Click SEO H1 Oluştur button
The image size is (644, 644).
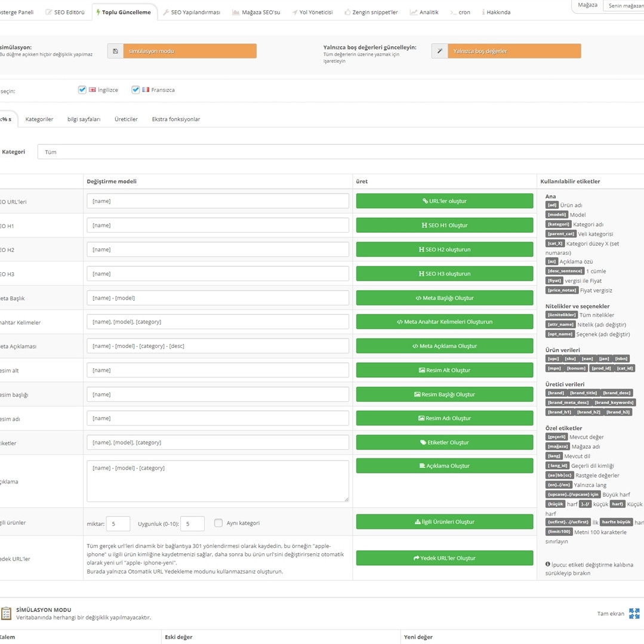point(445,225)
